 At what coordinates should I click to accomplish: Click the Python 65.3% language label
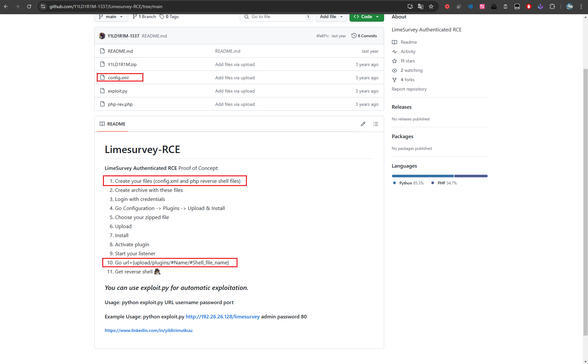(408, 183)
